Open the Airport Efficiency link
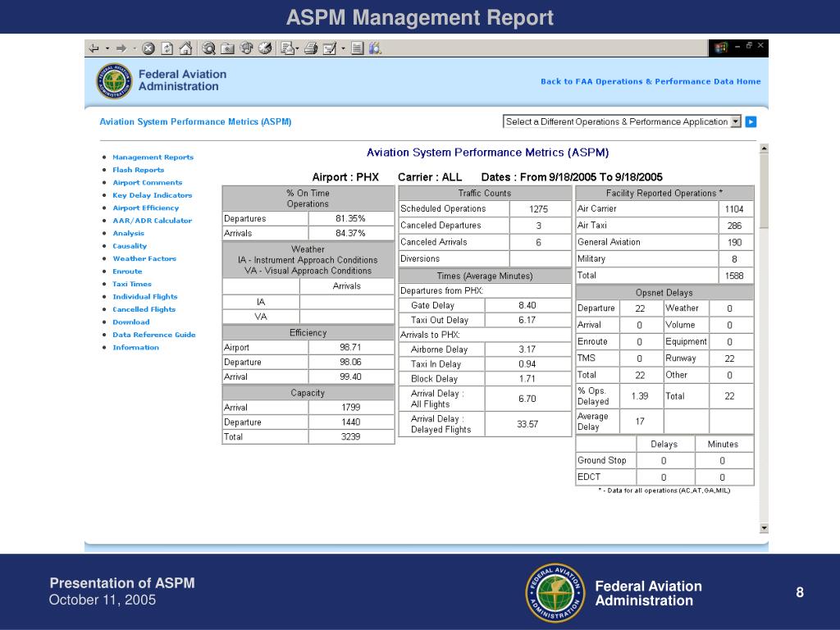This screenshot has width=840, height=630. 146,208
